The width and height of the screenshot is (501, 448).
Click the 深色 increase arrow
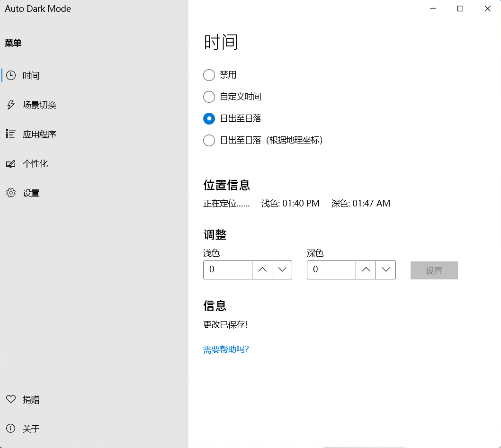[x=366, y=270]
